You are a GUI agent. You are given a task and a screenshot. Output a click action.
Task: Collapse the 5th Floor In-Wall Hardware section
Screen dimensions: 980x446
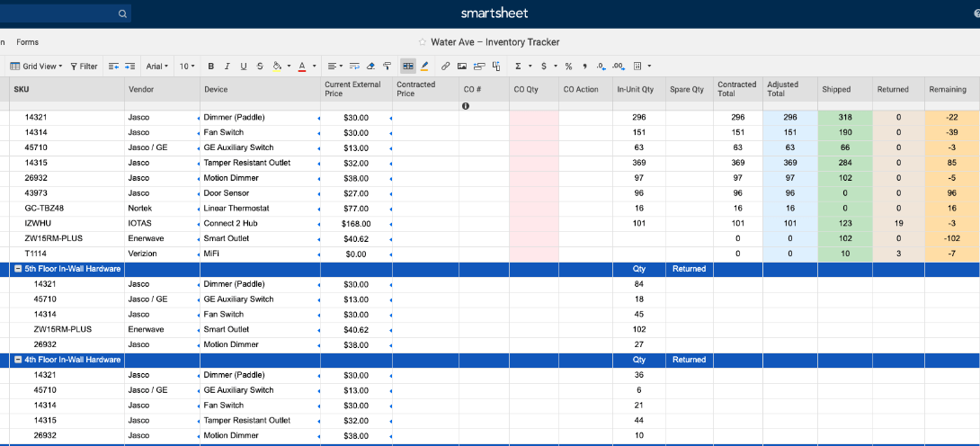coord(18,269)
